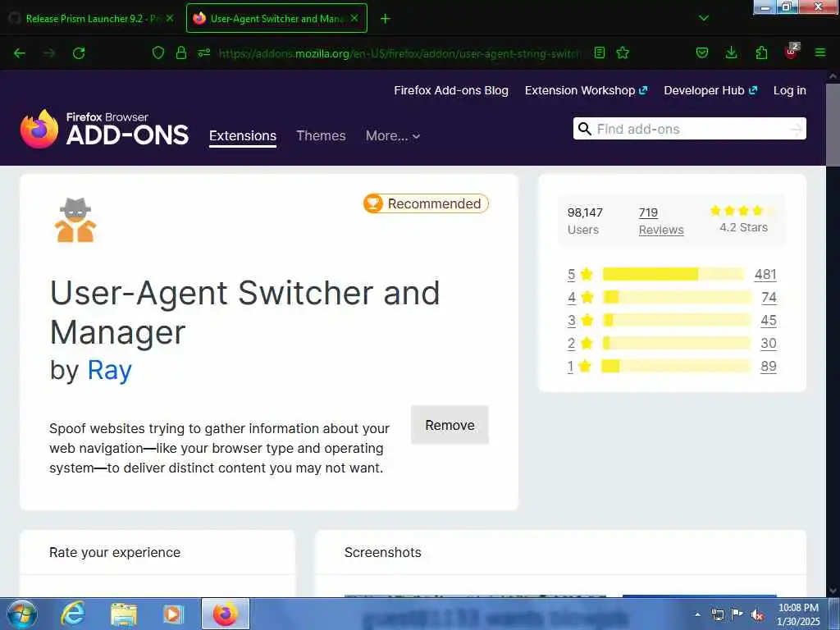Click the 45 three-star review count

pyautogui.click(x=769, y=321)
